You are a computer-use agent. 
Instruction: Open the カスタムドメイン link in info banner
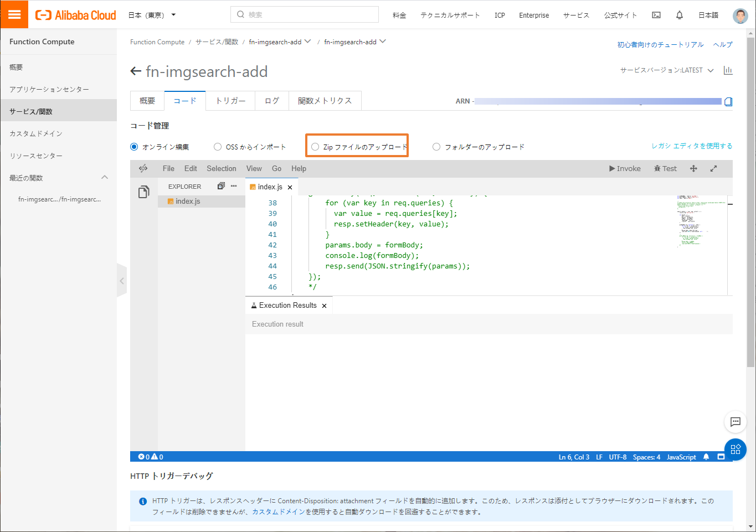(279, 512)
